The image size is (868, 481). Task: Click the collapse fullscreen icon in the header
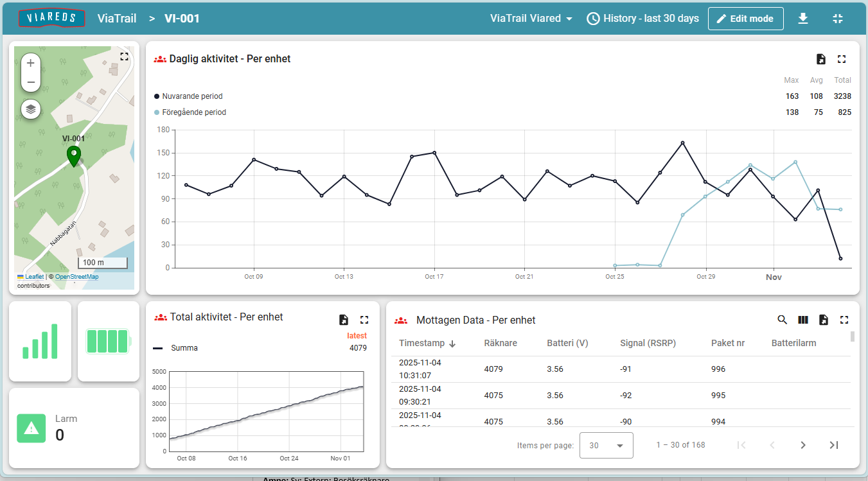point(838,19)
